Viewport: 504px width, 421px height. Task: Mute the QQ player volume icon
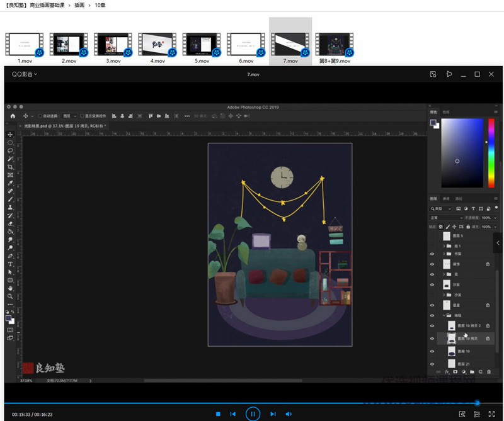pos(289,414)
